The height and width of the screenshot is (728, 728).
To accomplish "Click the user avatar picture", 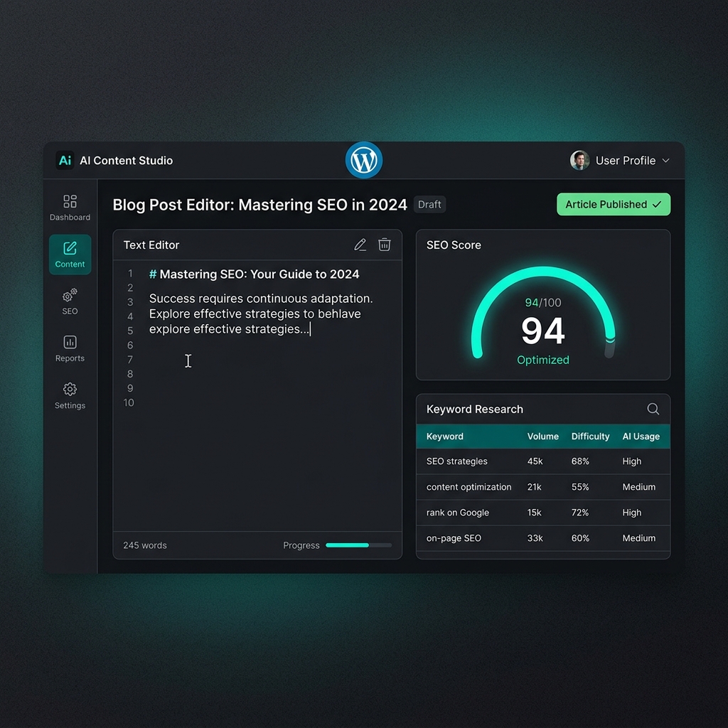I will pyautogui.click(x=579, y=160).
